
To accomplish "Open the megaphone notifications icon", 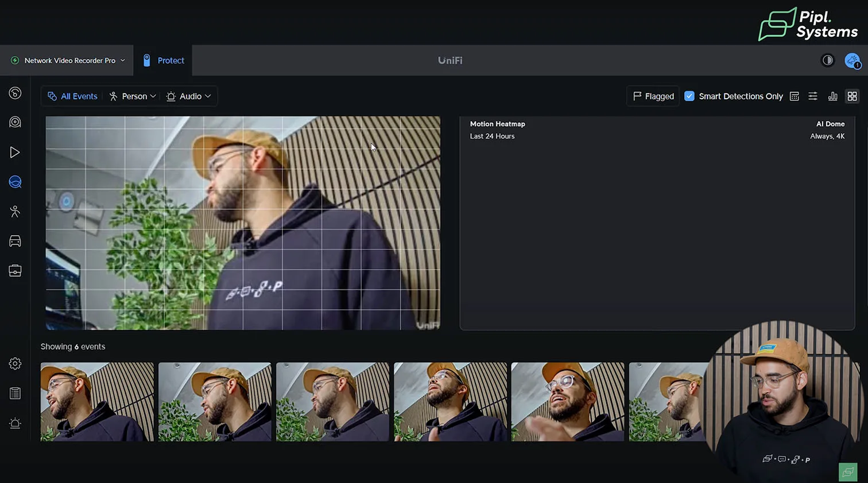I will 852,60.
